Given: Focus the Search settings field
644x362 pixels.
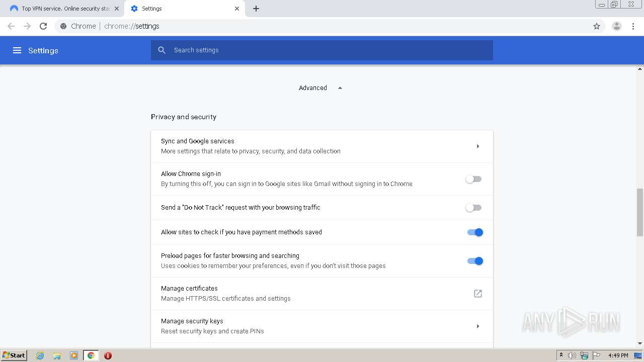Looking at the screenshot, I should point(322,50).
